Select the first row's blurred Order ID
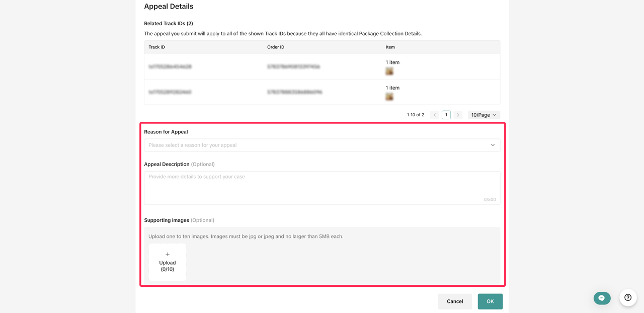The height and width of the screenshot is (313, 644). pyautogui.click(x=294, y=66)
